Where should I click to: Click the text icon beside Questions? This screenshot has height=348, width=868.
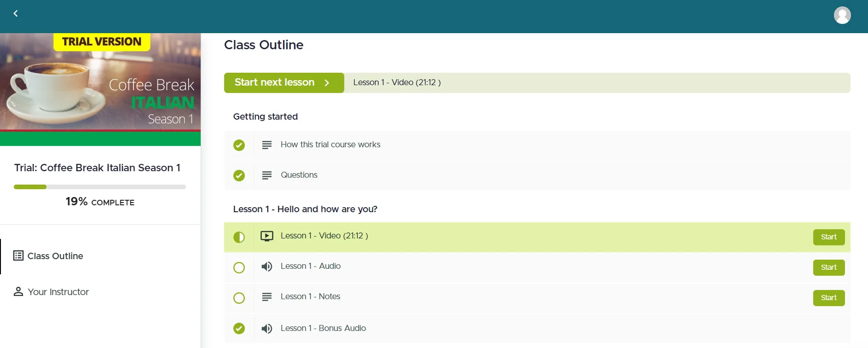tap(267, 175)
